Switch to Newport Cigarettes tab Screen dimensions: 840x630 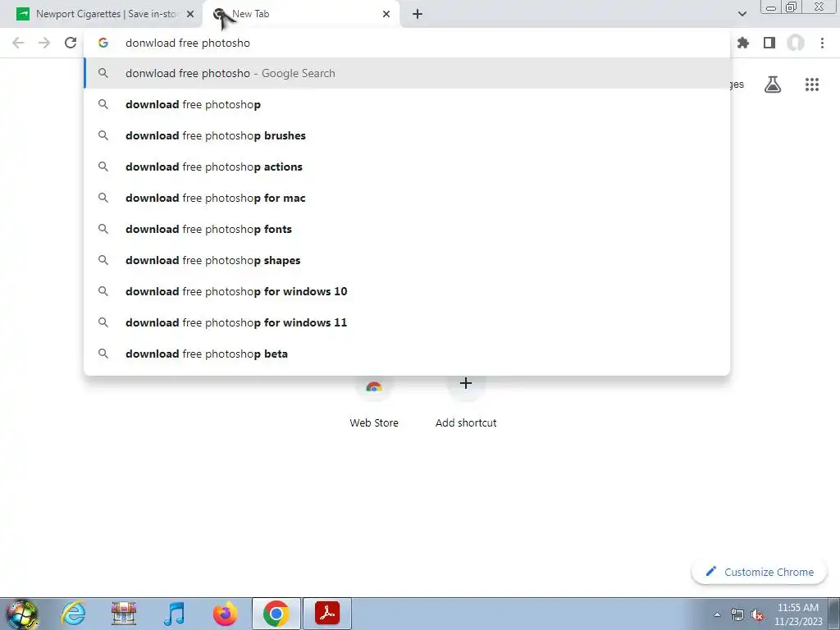(x=102, y=14)
